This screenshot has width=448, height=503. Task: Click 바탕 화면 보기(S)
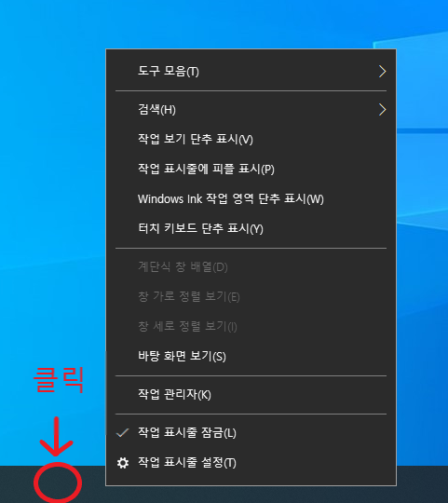(x=251, y=356)
